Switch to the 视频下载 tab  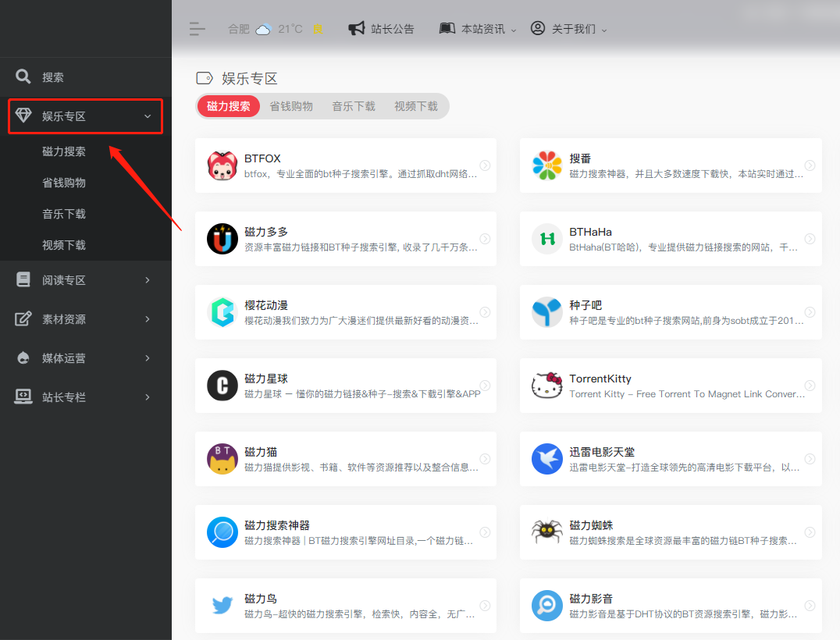click(x=416, y=106)
